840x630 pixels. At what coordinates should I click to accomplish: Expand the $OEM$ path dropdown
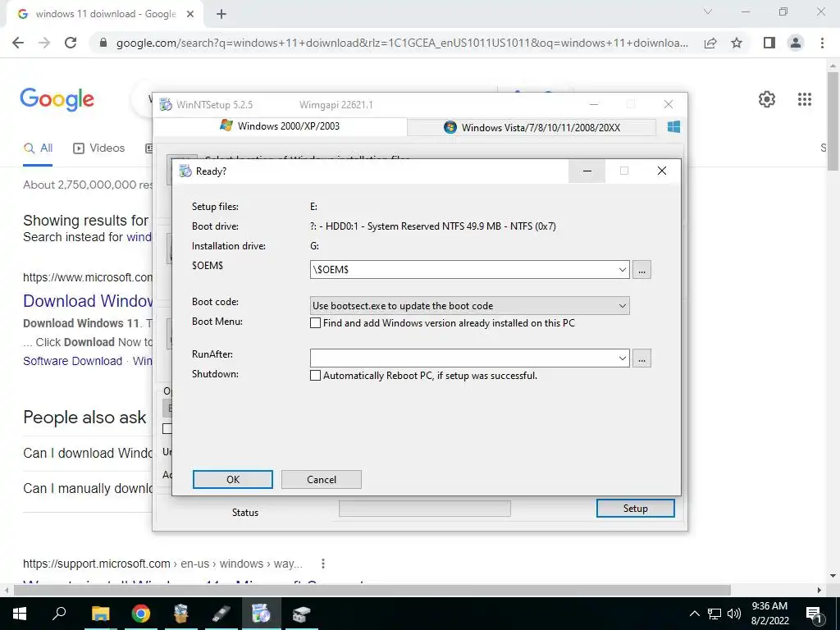click(x=622, y=269)
